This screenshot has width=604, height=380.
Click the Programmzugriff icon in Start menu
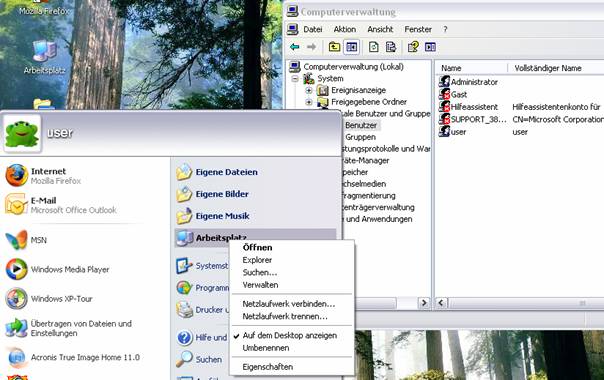point(184,288)
